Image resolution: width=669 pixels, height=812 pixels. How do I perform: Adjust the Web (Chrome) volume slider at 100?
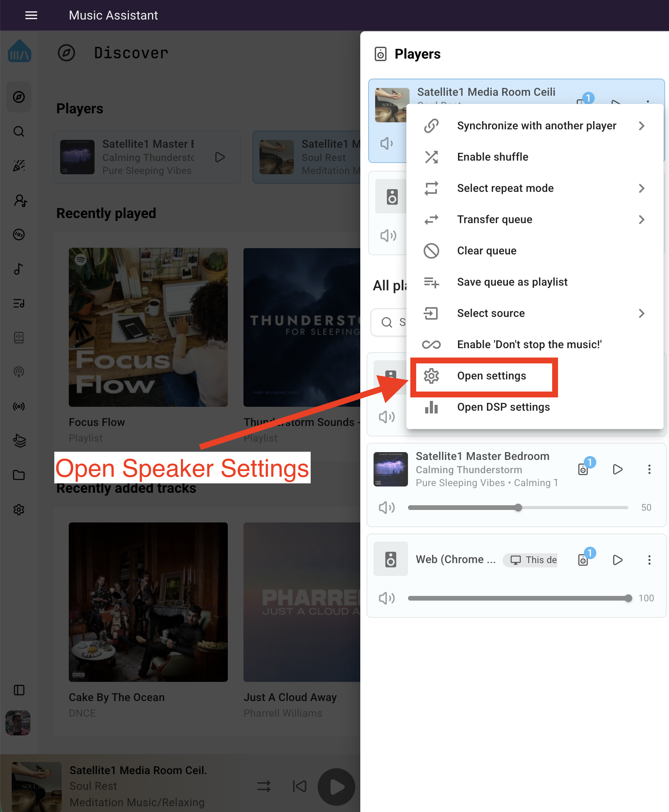pyautogui.click(x=518, y=598)
